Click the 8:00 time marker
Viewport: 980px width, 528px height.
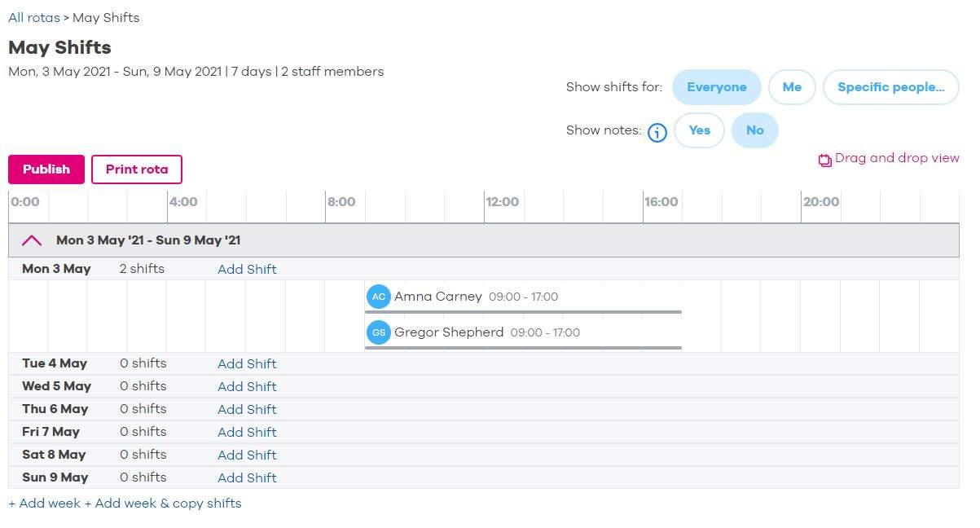(341, 202)
